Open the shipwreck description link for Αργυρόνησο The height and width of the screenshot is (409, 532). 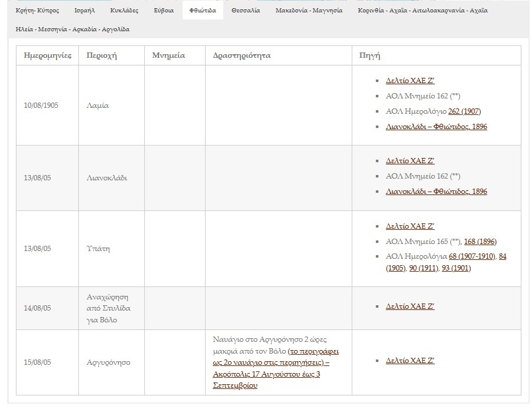coord(275,362)
